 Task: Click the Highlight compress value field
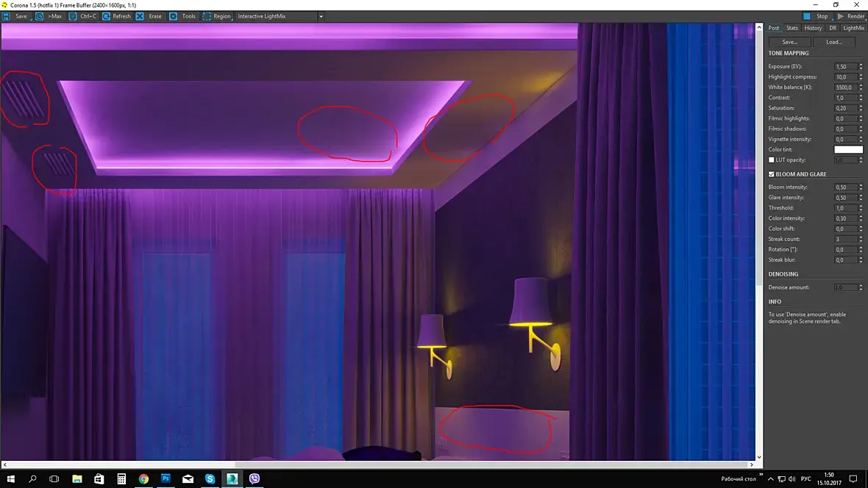[846, 77]
